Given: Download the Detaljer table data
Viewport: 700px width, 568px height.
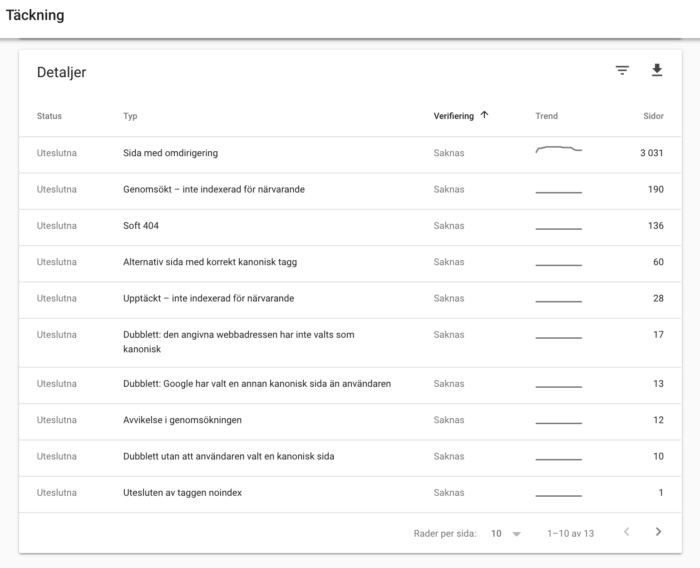Looking at the screenshot, I should click(x=657, y=70).
